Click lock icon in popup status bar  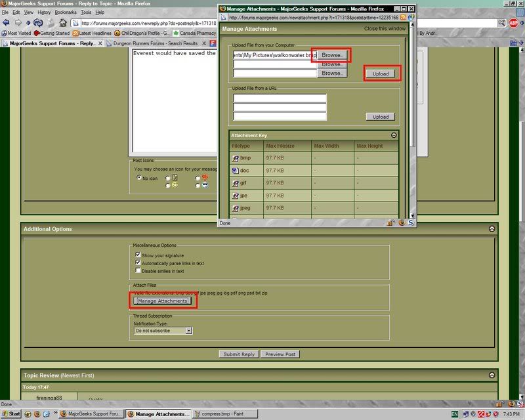[x=390, y=222]
